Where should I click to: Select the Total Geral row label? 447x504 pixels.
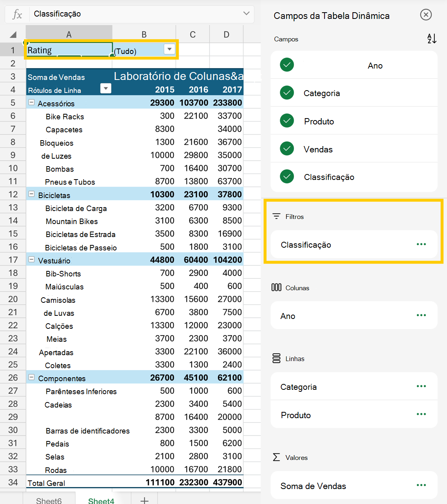tap(46, 483)
